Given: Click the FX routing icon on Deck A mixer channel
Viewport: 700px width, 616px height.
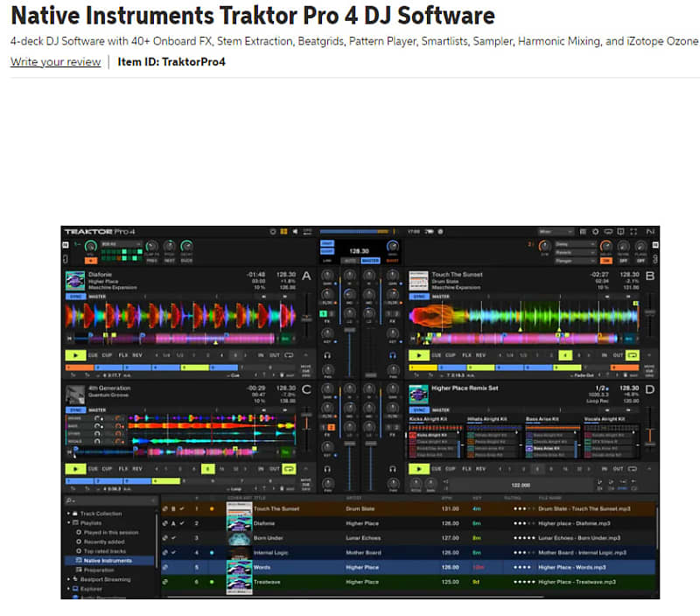Looking at the screenshot, I should (323, 313).
